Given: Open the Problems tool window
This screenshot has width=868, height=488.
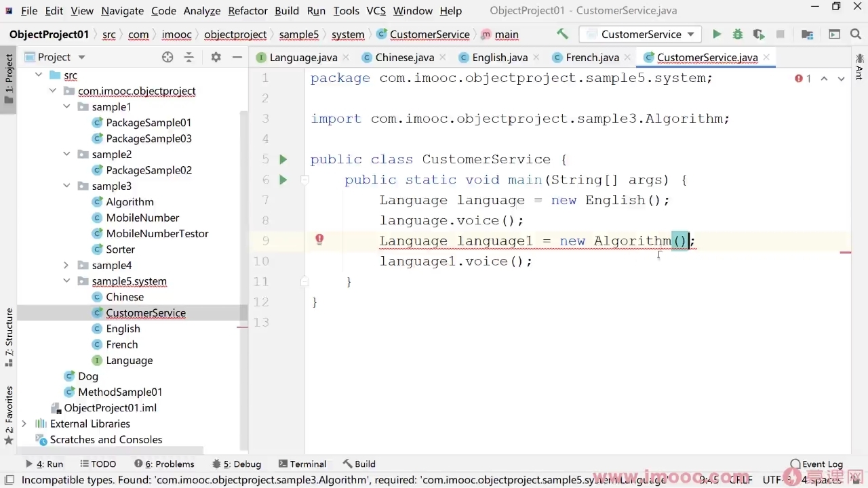Looking at the screenshot, I should pyautogui.click(x=164, y=464).
